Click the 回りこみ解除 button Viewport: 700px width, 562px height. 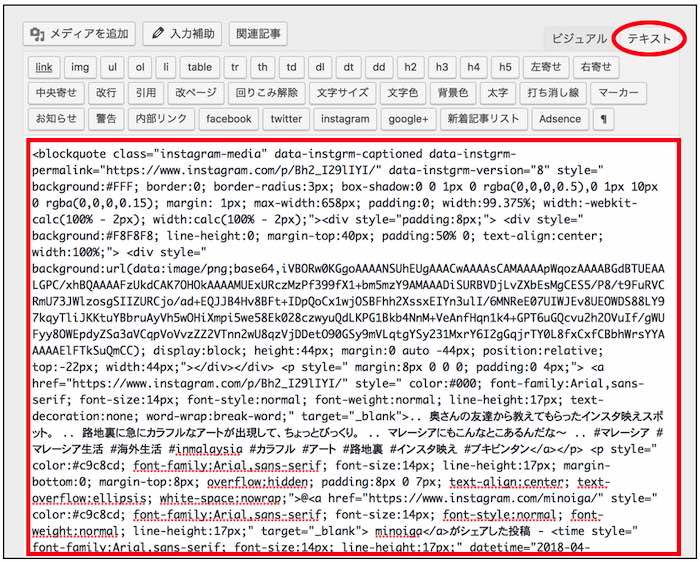pos(267,93)
